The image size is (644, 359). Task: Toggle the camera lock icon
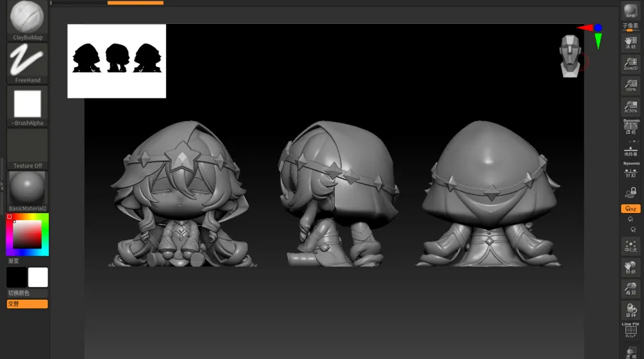coord(630,192)
